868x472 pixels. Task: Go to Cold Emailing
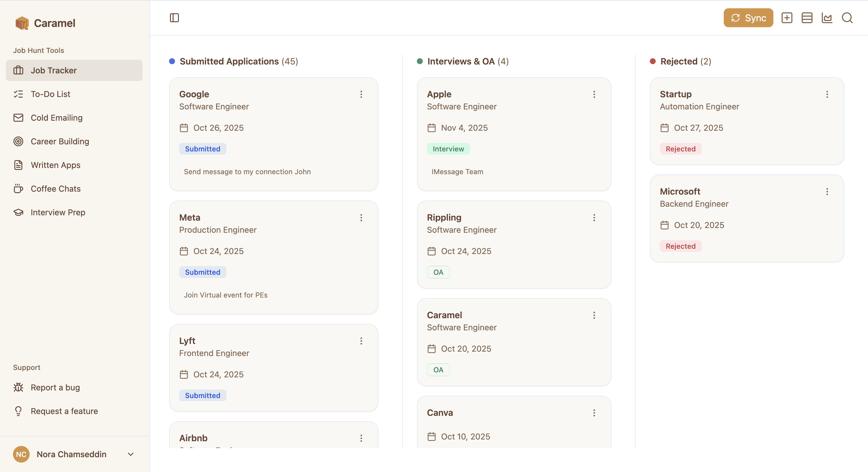tap(74, 118)
